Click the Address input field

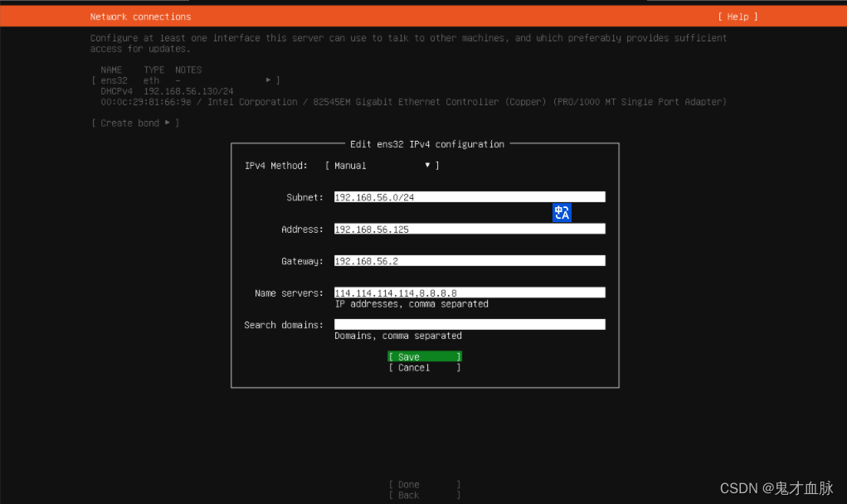[x=469, y=229]
